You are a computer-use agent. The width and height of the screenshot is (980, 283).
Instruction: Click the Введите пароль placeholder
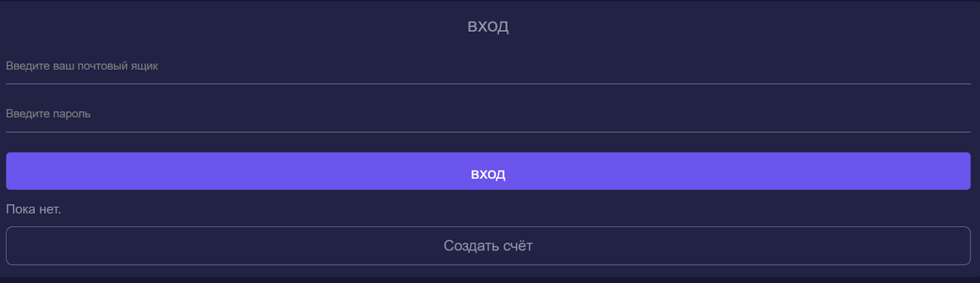click(48, 114)
